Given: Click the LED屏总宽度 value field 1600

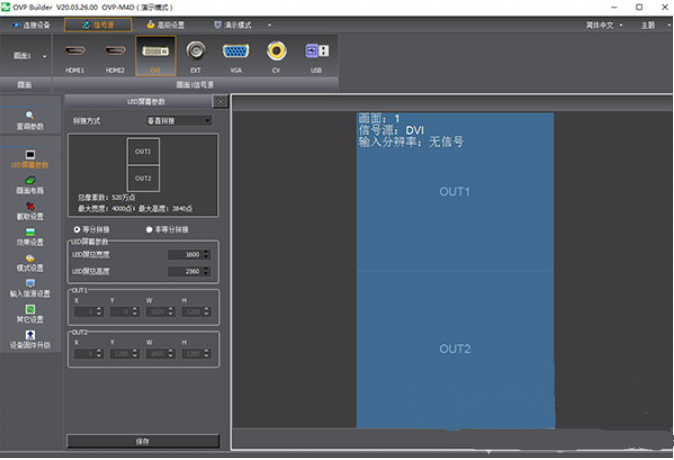Looking at the screenshot, I should 184,255.
